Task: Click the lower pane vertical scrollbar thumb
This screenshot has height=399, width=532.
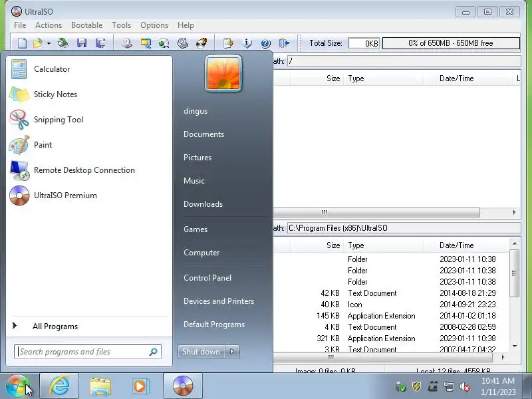Action: pyautogui.click(x=514, y=273)
